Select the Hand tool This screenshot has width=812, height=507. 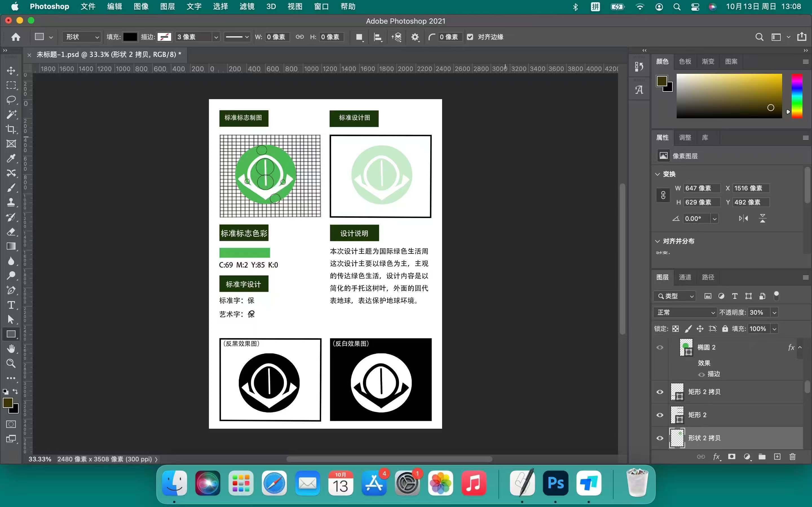11,349
